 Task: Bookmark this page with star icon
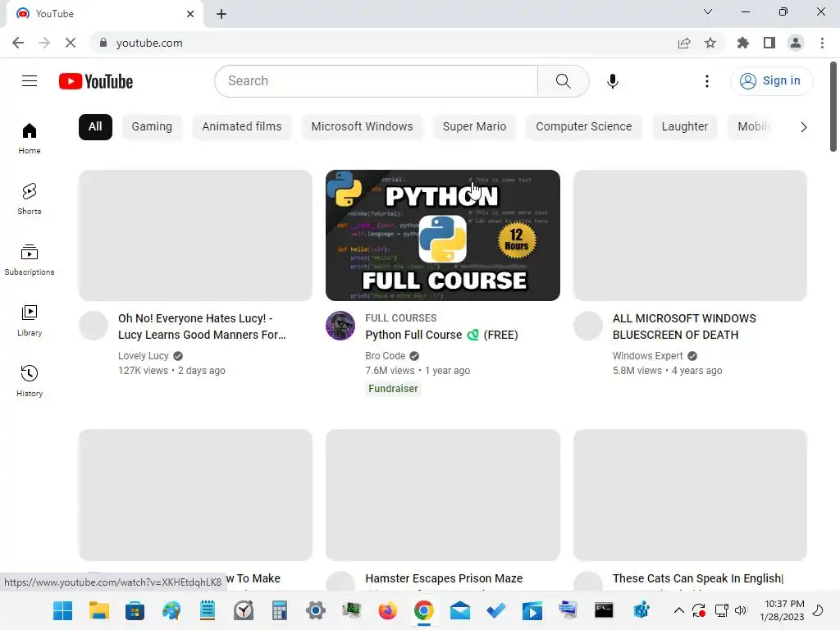coord(710,43)
